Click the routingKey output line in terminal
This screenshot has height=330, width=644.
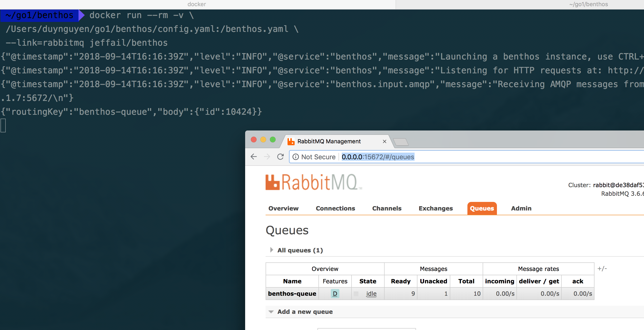[x=131, y=112]
